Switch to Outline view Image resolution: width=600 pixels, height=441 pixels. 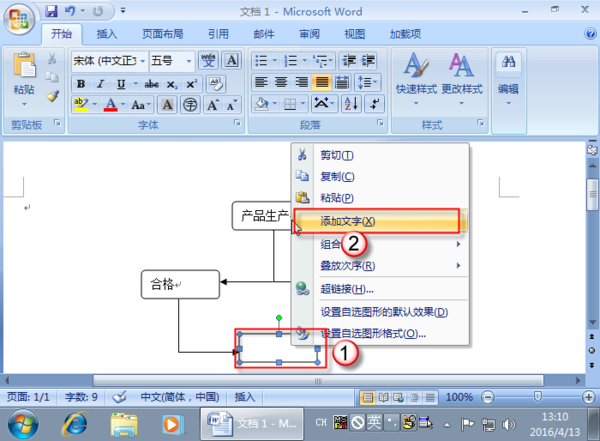(x=414, y=398)
